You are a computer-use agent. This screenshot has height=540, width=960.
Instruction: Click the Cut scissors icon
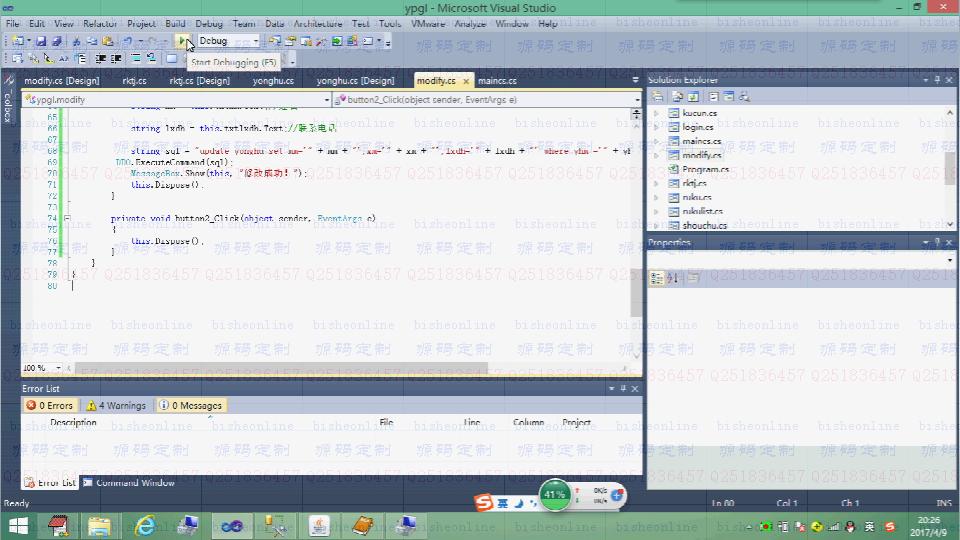(x=77, y=41)
